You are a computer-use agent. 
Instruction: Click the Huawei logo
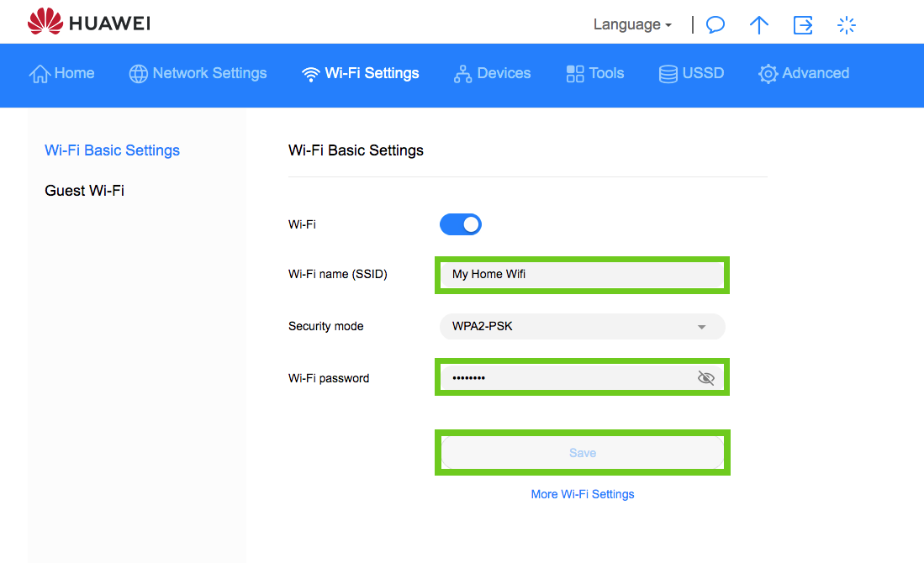pyautogui.click(x=88, y=23)
